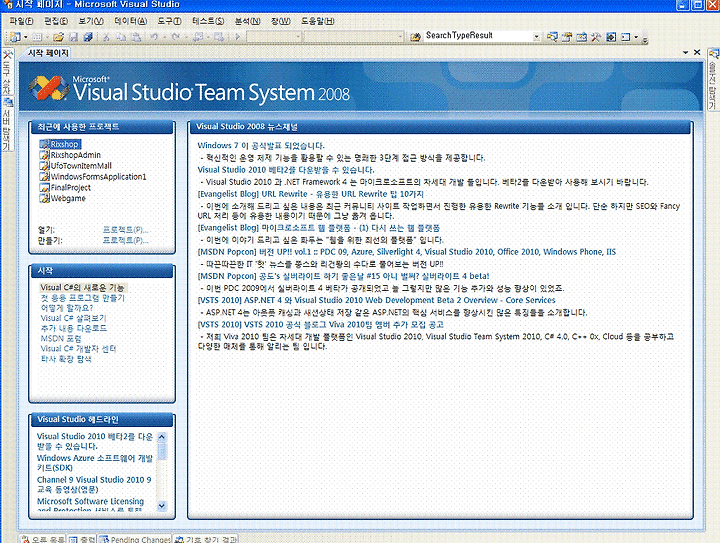Click the Redo toolbar icon

176,37
